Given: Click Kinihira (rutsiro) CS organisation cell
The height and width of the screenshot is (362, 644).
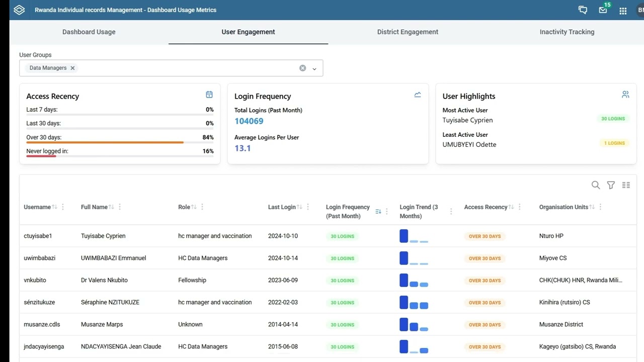Looking at the screenshot, I should (565, 302).
